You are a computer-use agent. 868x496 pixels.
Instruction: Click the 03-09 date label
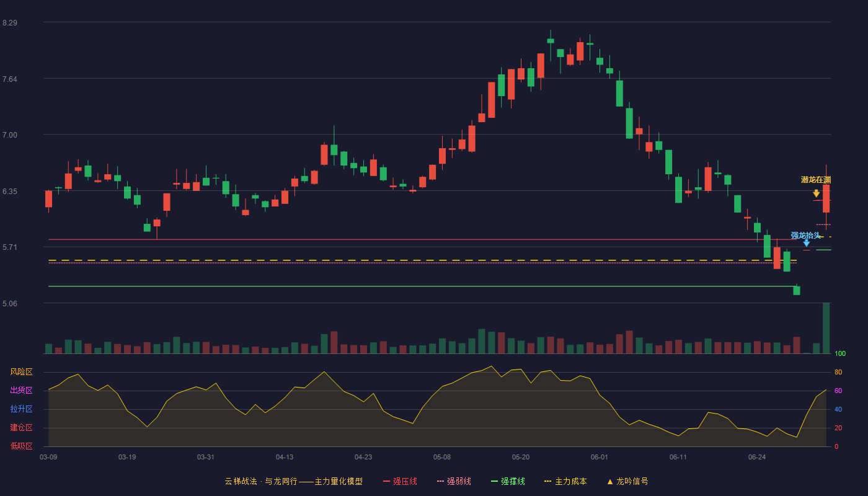(x=48, y=457)
